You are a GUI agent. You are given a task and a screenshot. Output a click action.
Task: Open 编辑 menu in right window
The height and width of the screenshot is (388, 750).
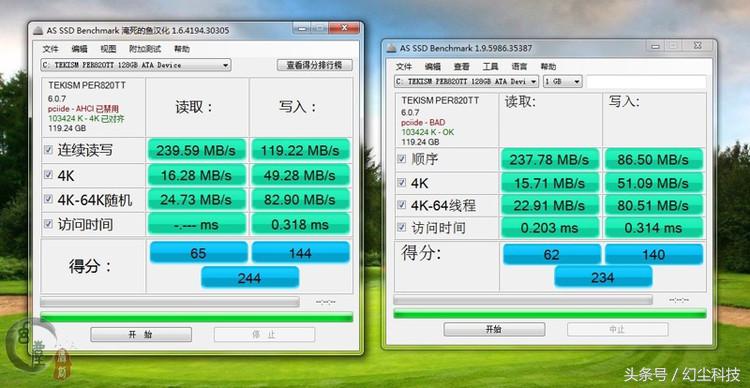(x=433, y=67)
